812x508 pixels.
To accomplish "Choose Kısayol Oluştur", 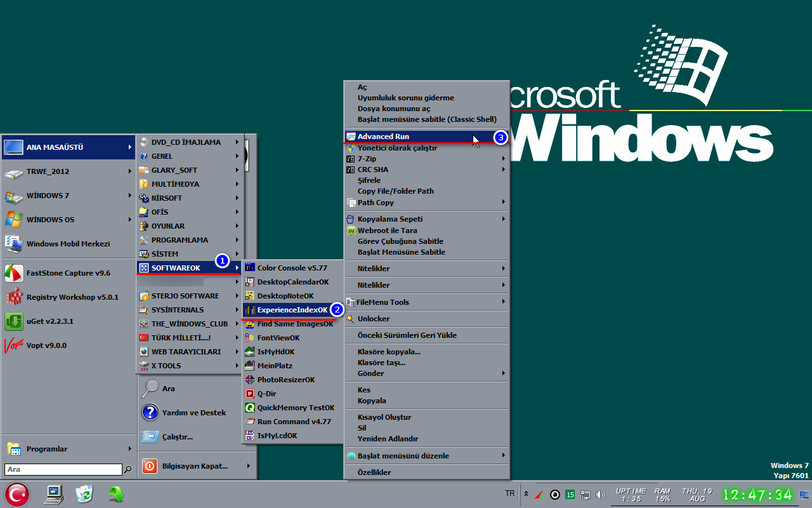I will click(427, 417).
